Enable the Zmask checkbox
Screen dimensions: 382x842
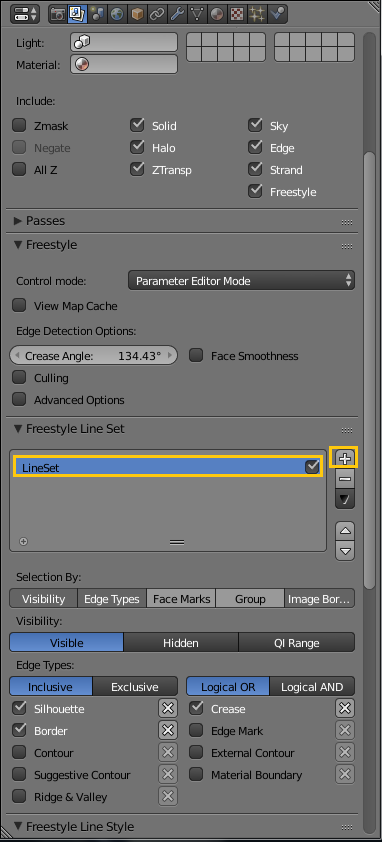19,126
